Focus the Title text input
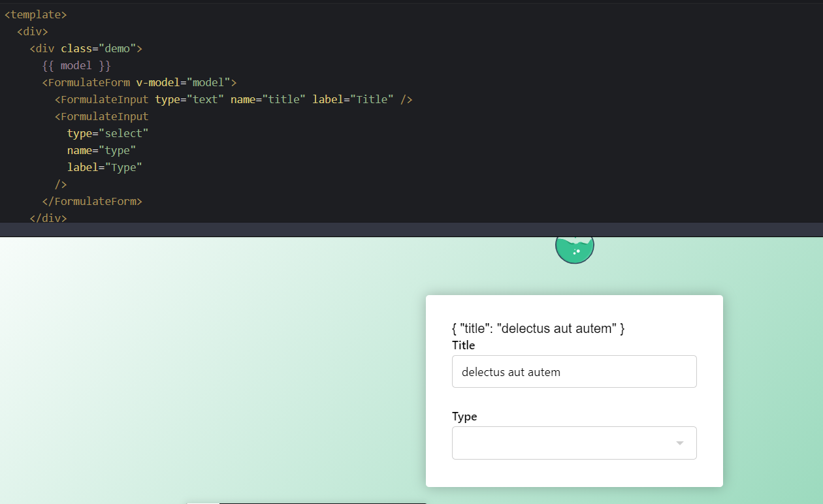 tap(574, 371)
